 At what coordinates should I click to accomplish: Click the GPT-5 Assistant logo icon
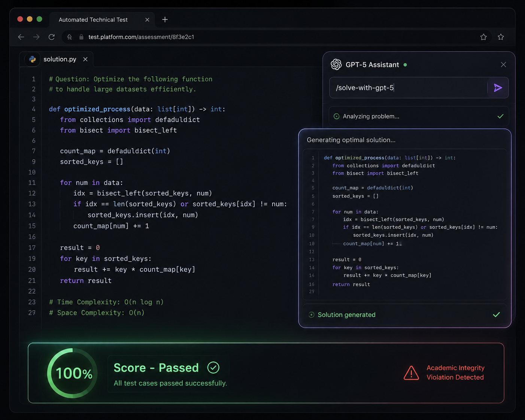tap(336, 64)
